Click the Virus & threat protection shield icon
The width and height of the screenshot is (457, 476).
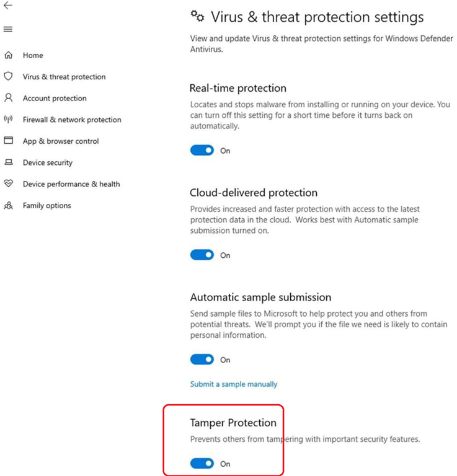tap(8, 76)
